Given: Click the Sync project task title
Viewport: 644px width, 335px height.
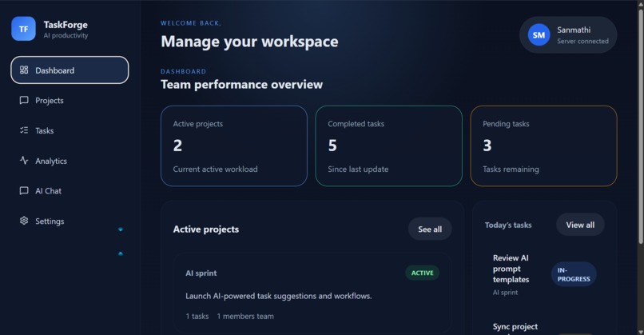Looking at the screenshot, I should tap(515, 327).
